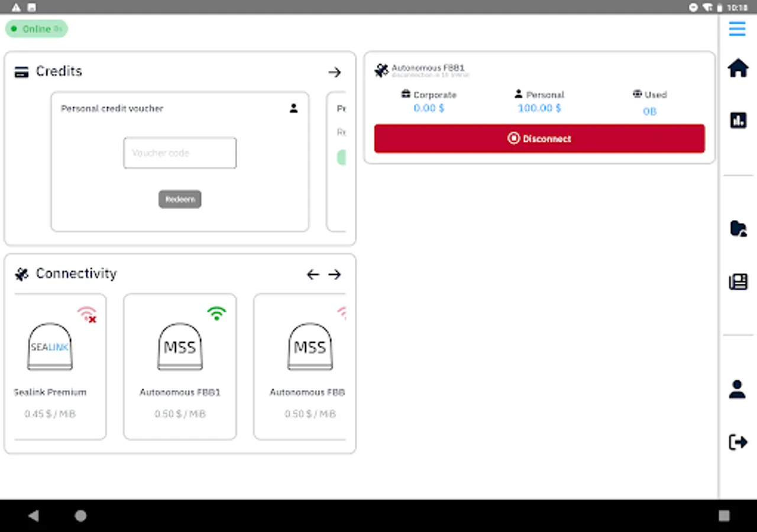The height and width of the screenshot is (532, 757).
Task: Click the right arrow in the Credits panel
Action: click(335, 72)
